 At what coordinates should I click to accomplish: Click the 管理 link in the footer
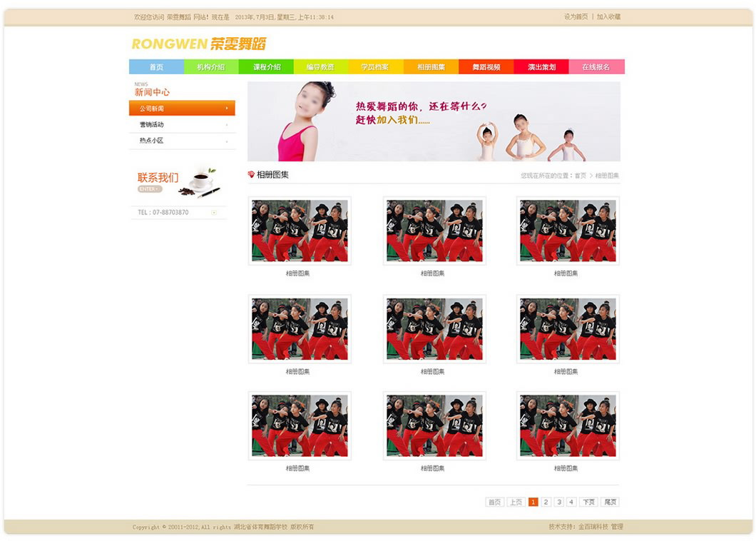click(617, 527)
